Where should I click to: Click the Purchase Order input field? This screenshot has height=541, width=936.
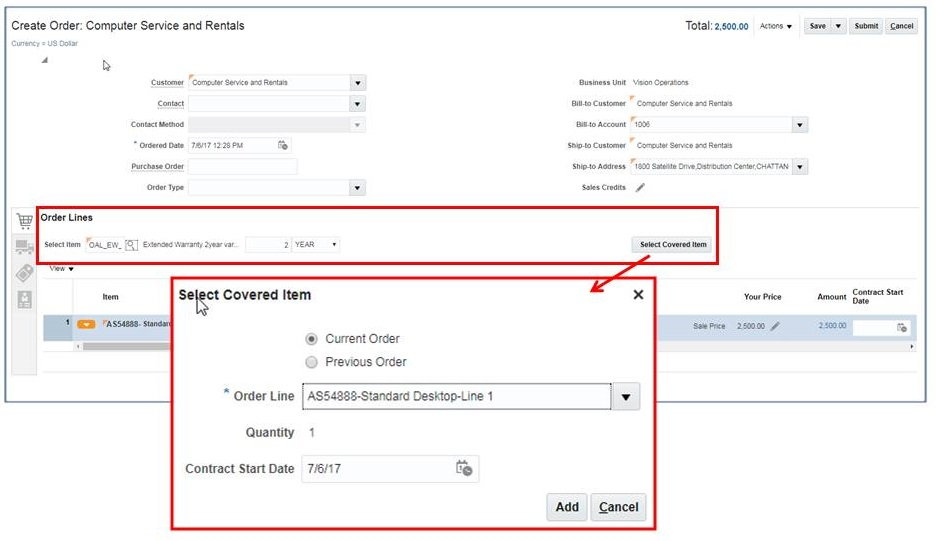coord(242,166)
